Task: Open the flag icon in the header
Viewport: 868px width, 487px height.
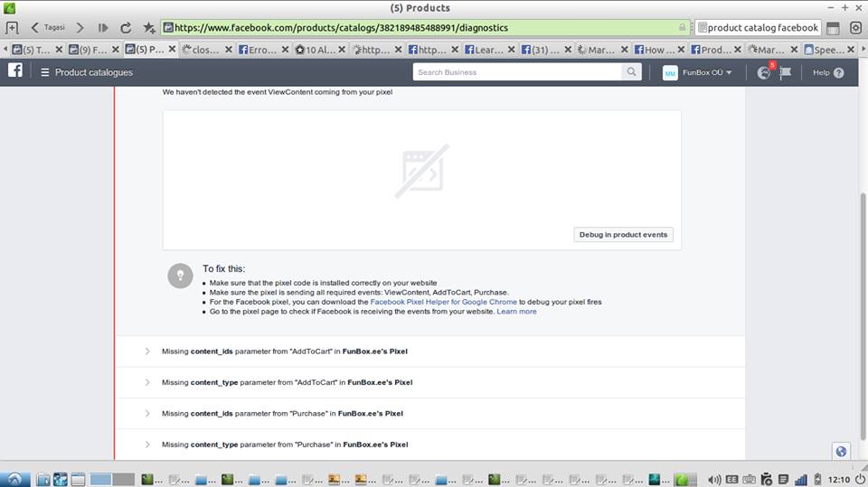Action: pos(785,72)
